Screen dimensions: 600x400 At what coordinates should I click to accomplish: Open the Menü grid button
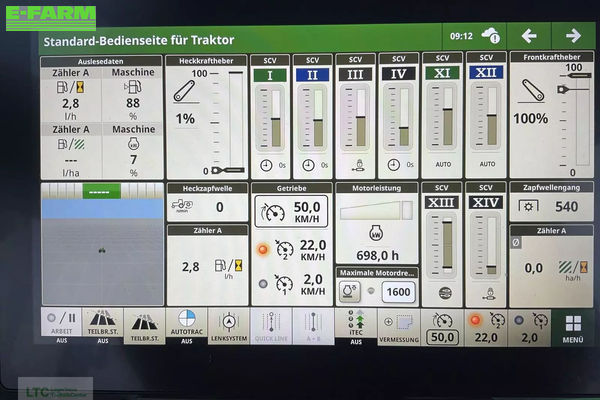click(573, 328)
